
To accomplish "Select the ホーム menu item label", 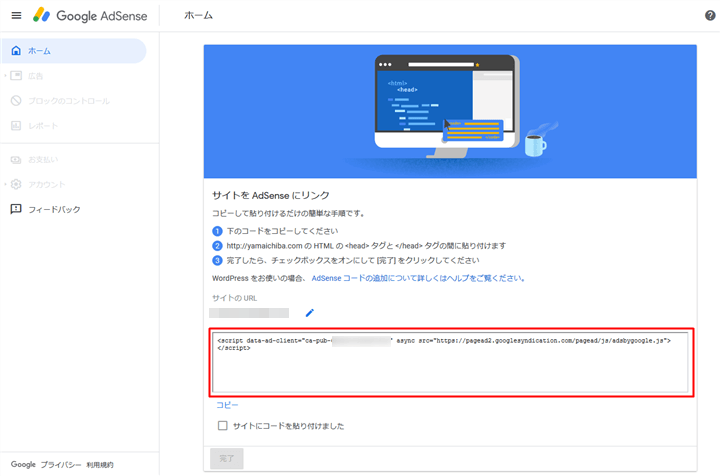I will pyautogui.click(x=40, y=51).
